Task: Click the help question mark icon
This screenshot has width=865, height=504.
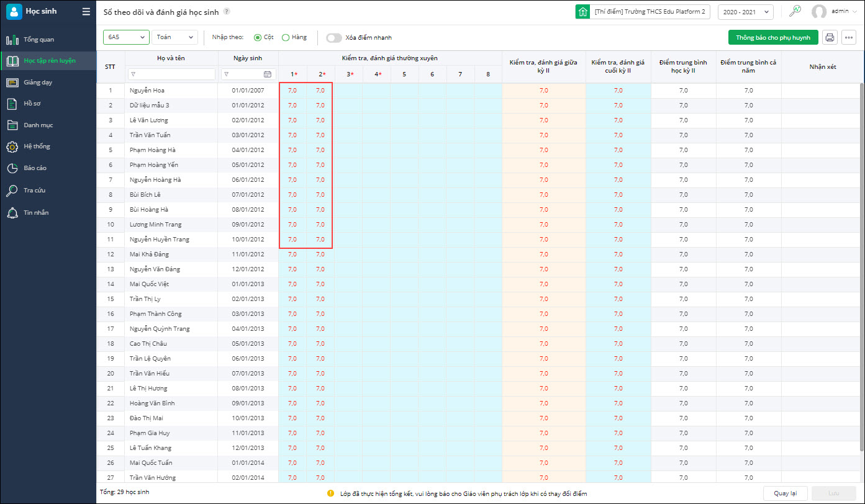Action: pos(227,11)
